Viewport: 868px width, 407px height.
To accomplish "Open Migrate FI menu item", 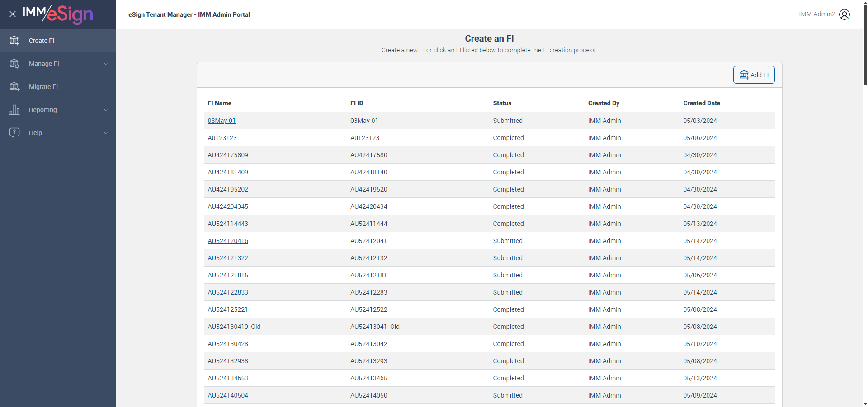I will coord(58,87).
